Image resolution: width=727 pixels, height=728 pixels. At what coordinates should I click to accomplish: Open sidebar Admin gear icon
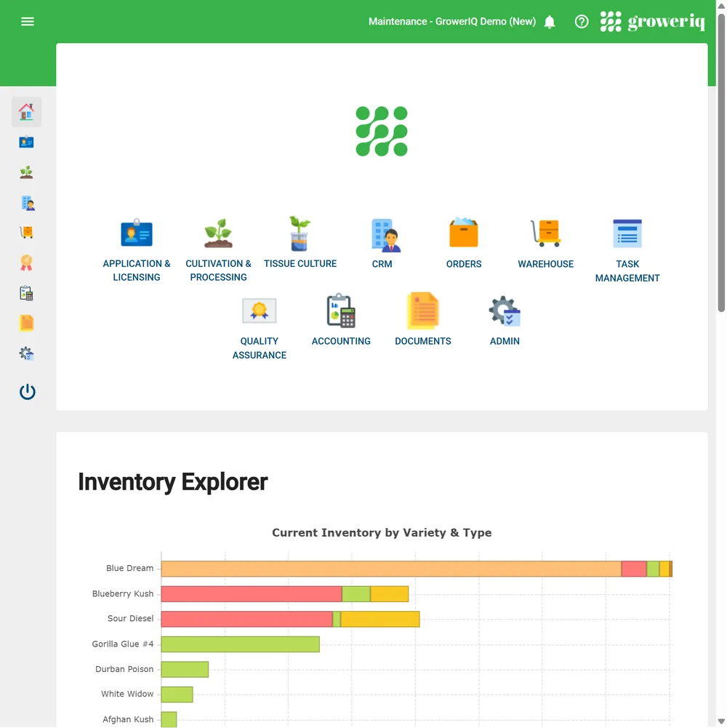[26, 353]
